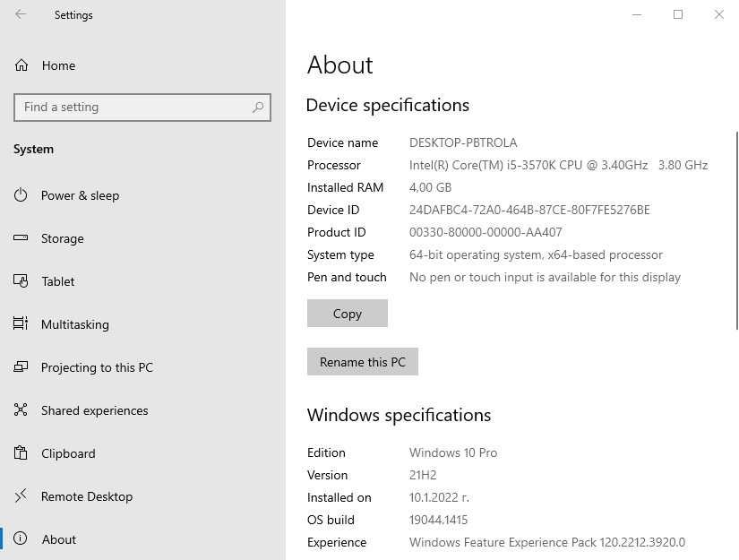739x560 pixels.
Task: Maximize the Settings window
Action: pos(678,14)
